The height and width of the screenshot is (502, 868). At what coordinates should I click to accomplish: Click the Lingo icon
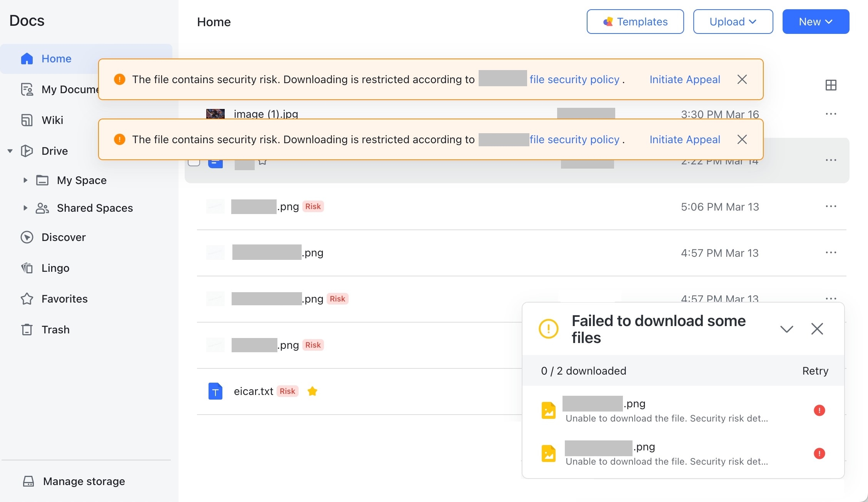point(27,268)
